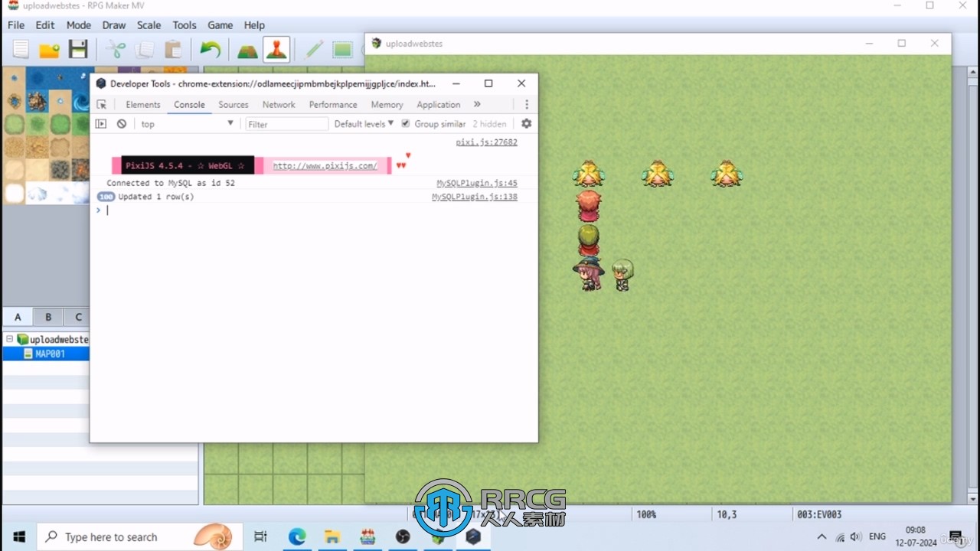Switch to the Elements tab

click(143, 105)
